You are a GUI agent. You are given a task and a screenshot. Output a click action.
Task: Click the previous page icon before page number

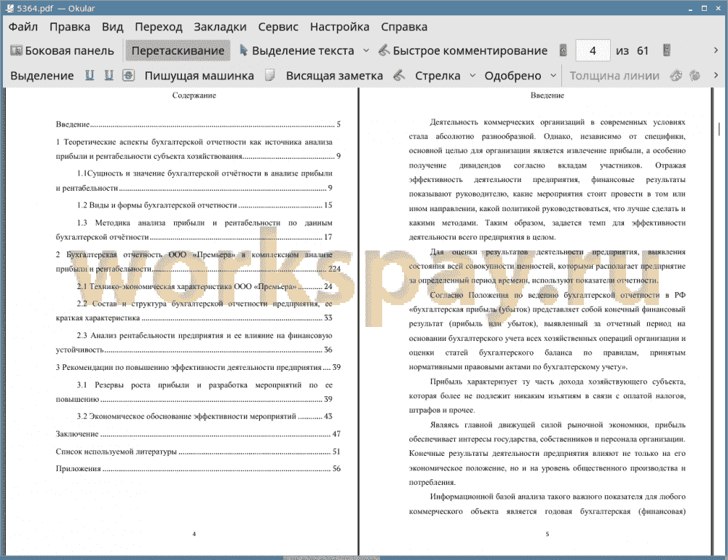(563, 50)
